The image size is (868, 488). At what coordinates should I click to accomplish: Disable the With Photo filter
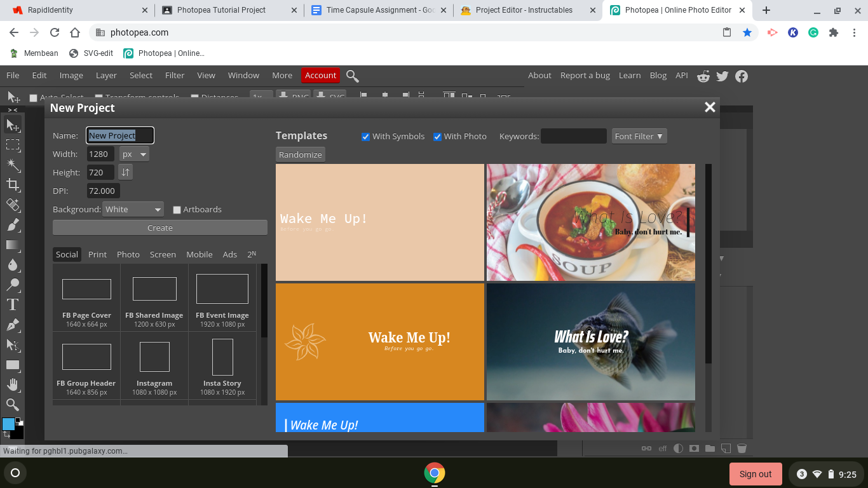[x=437, y=136]
